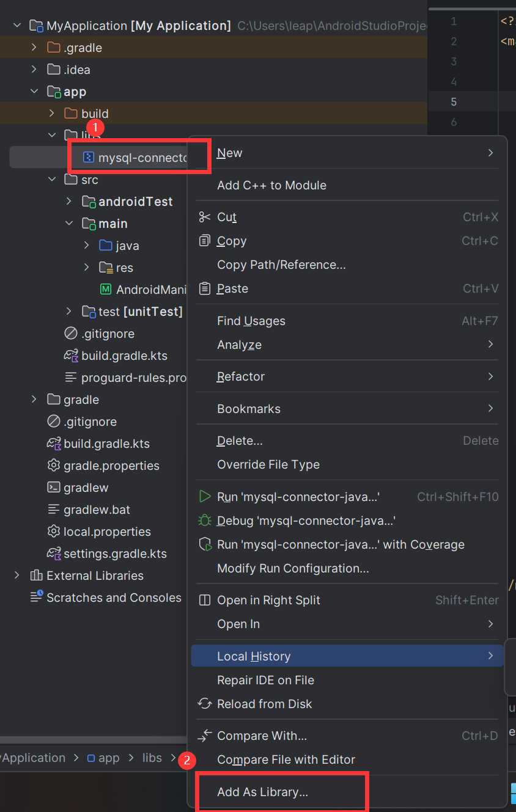Choose Delete from context menu
The width and height of the screenshot is (516, 812).
tap(240, 441)
